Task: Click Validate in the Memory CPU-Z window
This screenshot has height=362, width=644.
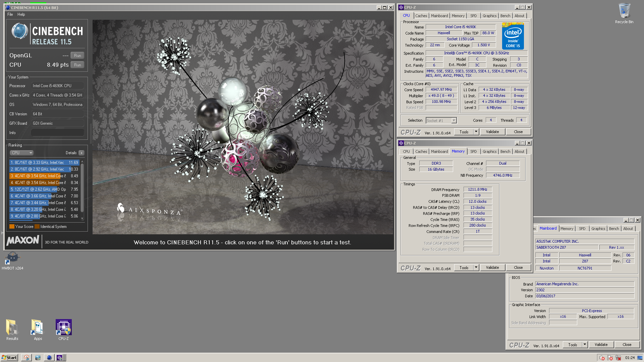Action: coord(492,267)
